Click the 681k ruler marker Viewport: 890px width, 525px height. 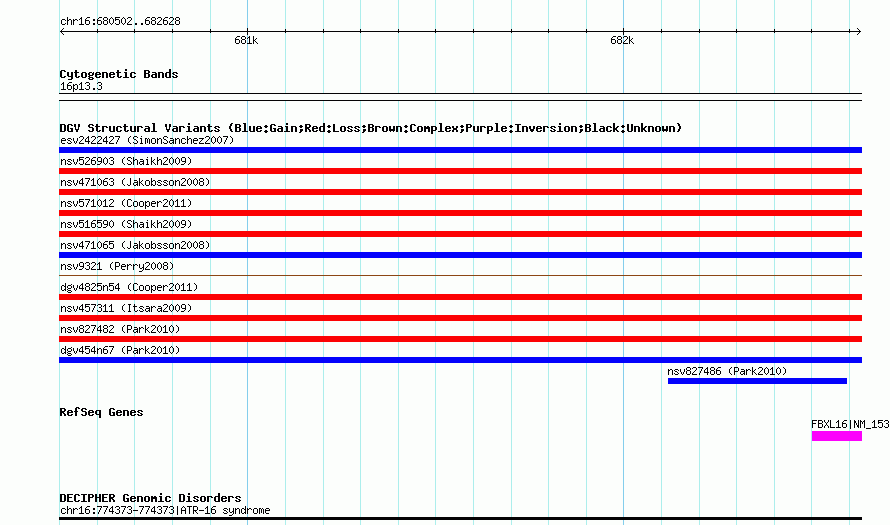[x=246, y=40]
